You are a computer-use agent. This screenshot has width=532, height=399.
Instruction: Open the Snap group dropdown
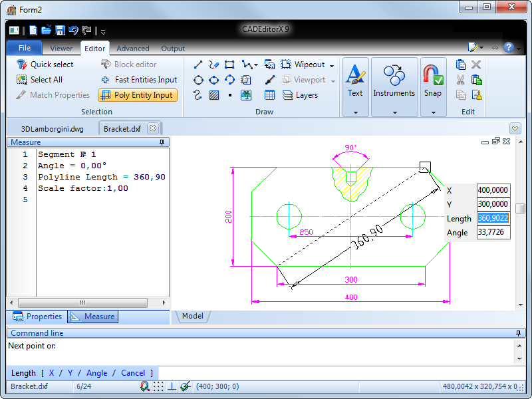434,112
